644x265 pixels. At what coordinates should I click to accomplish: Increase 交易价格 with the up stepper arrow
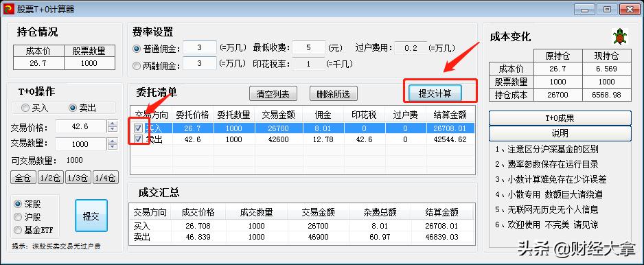[112, 124]
